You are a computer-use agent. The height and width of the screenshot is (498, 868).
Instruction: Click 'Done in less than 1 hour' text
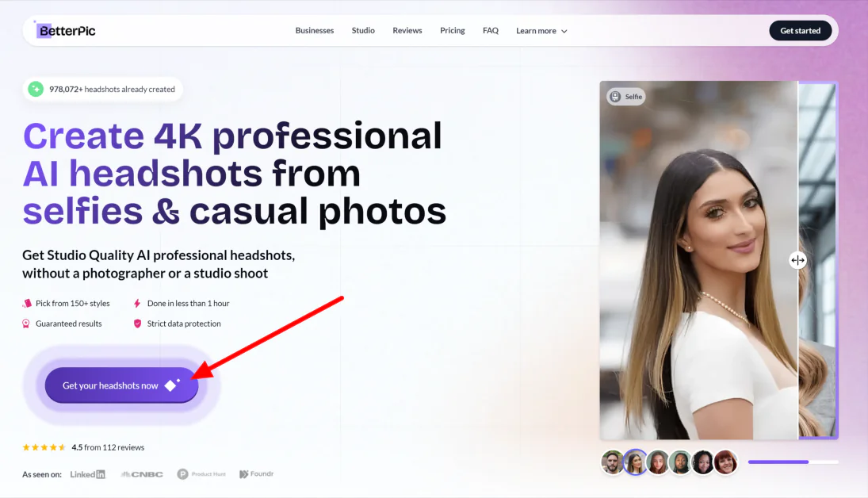coord(188,303)
